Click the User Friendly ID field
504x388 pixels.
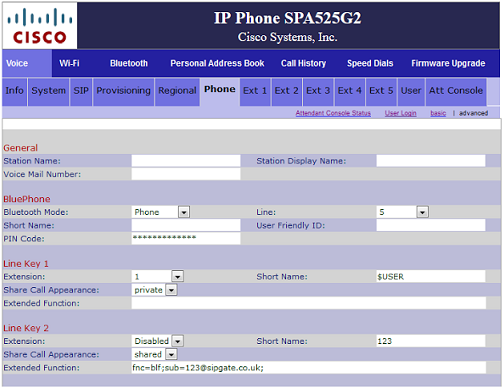pyautogui.click(x=431, y=225)
